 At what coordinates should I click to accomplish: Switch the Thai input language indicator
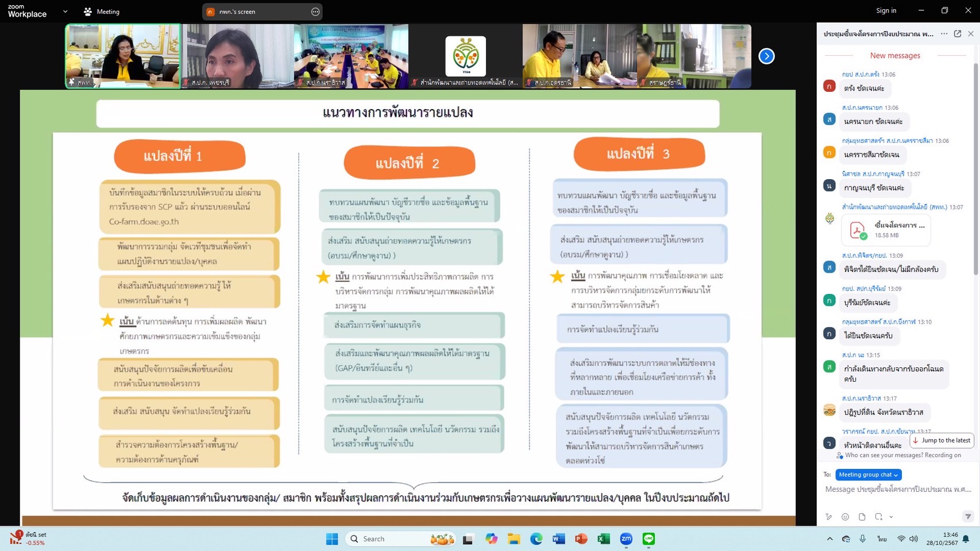[882, 539]
